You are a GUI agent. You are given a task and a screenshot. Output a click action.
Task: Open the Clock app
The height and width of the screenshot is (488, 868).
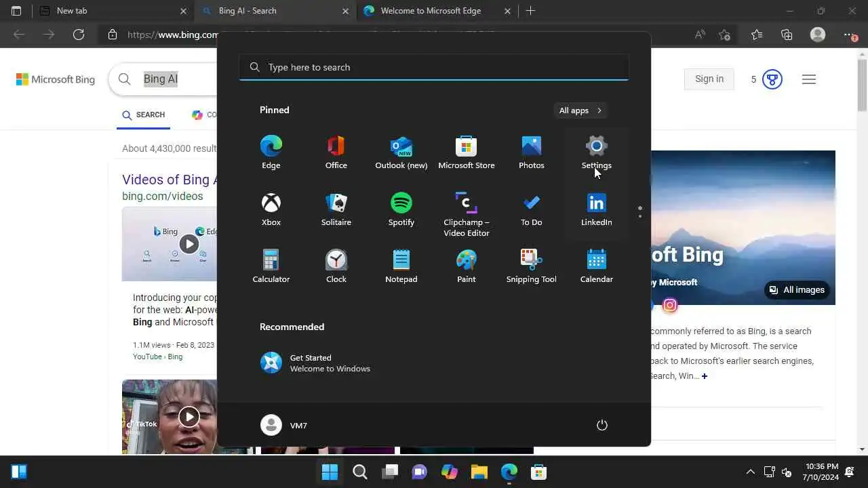pyautogui.click(x=336, y=266)
